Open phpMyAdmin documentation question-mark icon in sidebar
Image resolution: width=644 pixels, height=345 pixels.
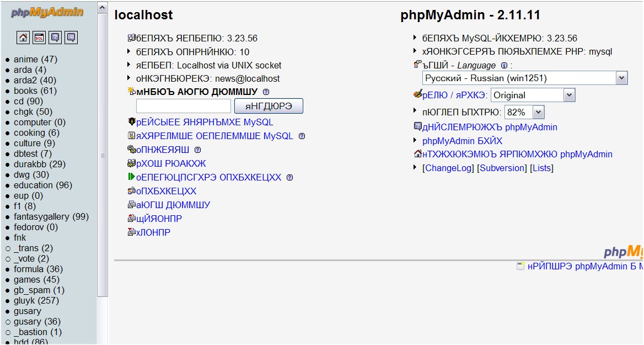click(x=55, y=38)
